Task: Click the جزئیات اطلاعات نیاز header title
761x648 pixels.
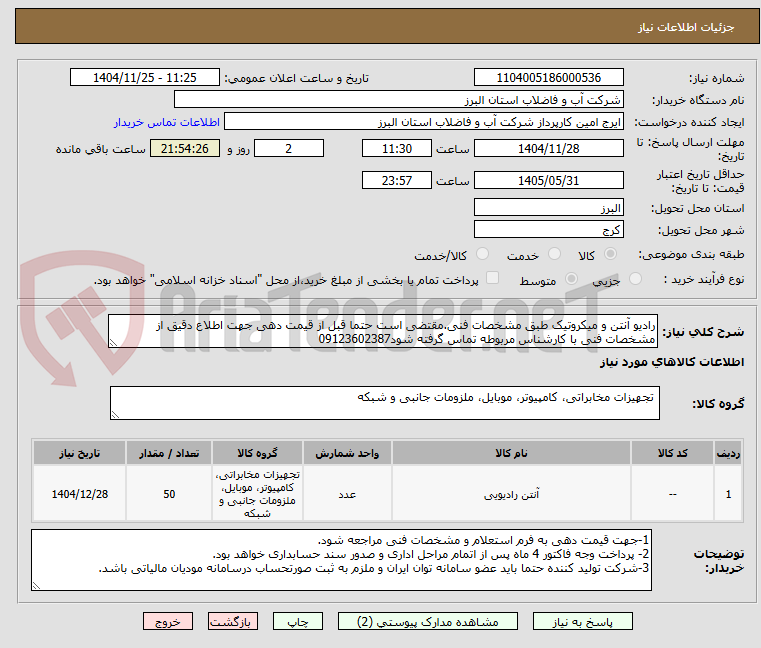Action: click(685, 27)
